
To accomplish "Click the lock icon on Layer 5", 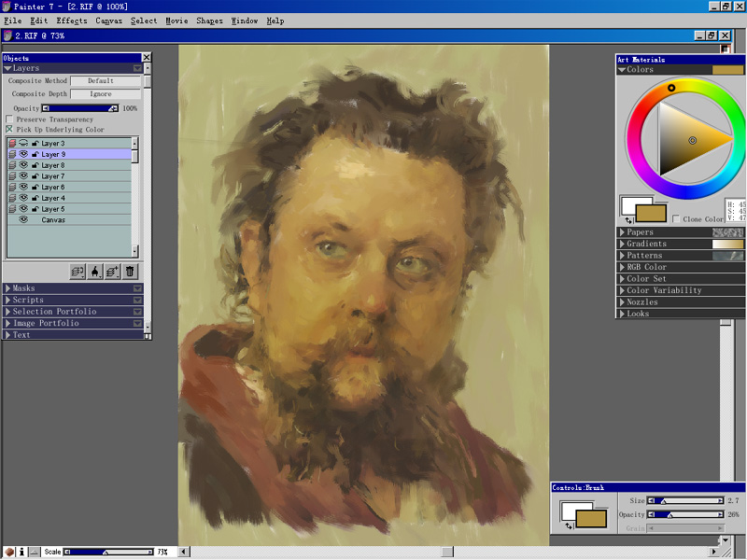I will point(35,209).
